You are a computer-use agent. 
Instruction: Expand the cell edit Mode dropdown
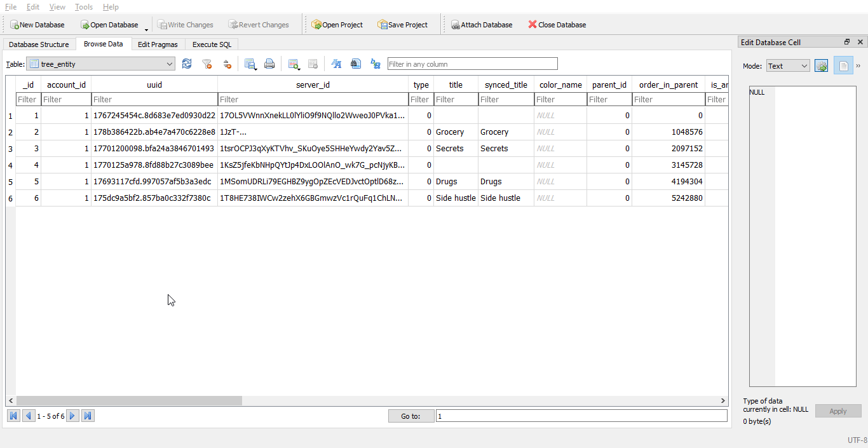(787, 66)
